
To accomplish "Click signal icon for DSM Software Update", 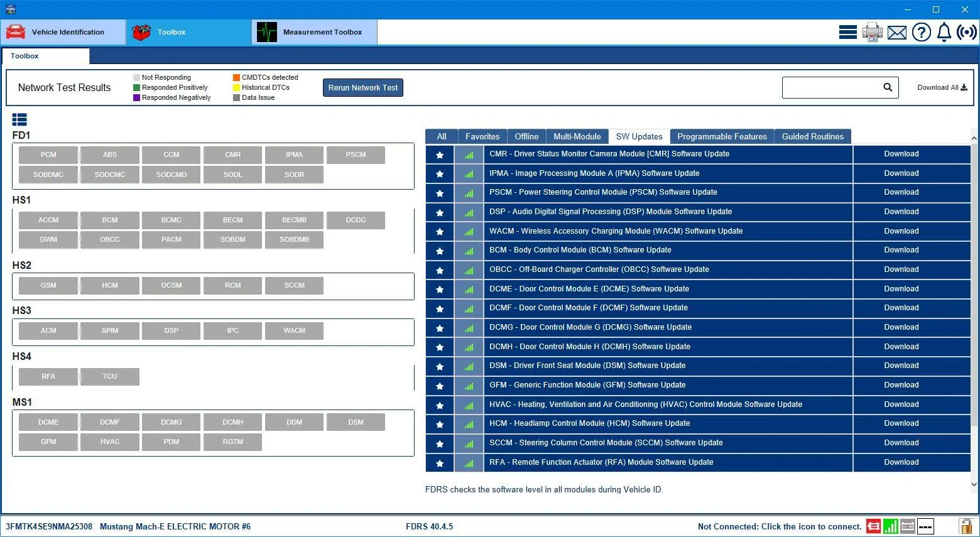I will pos(469,366).
